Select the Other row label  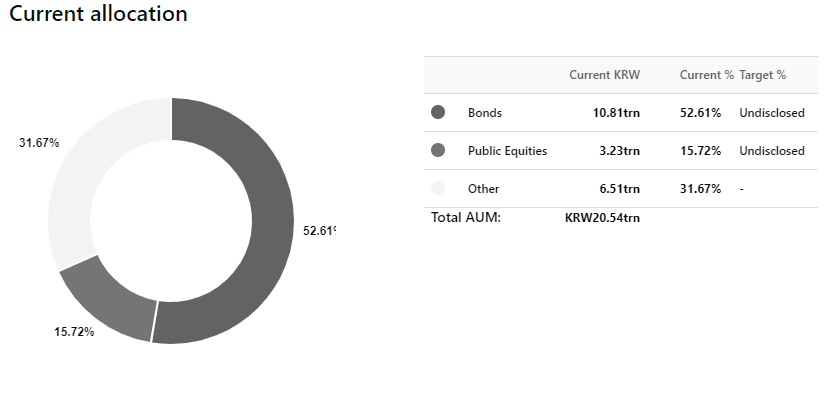tap(483, 189)
